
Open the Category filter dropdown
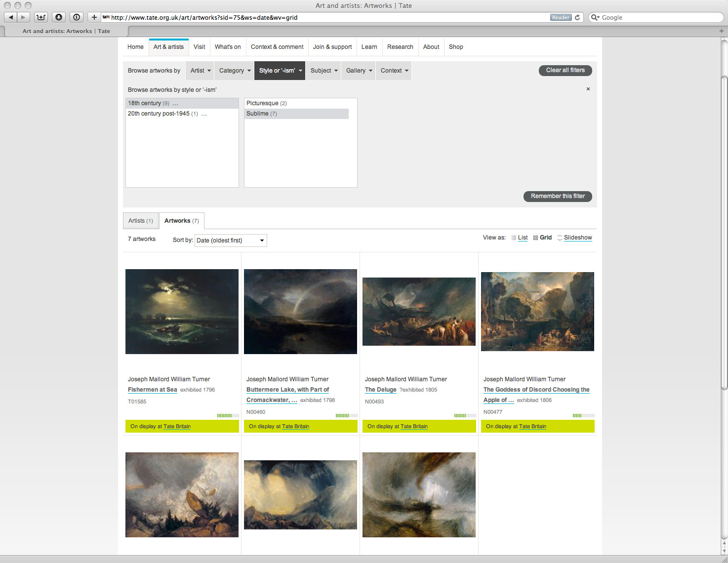pyautogui.click(x=235, y=71)
